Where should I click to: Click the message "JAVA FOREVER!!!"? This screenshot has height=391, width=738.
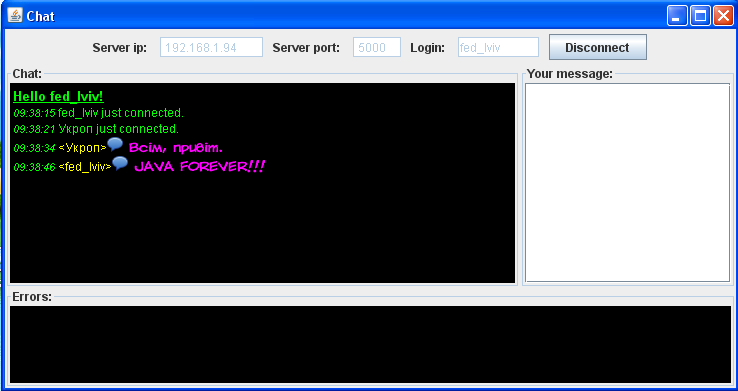tap(200, 167)
